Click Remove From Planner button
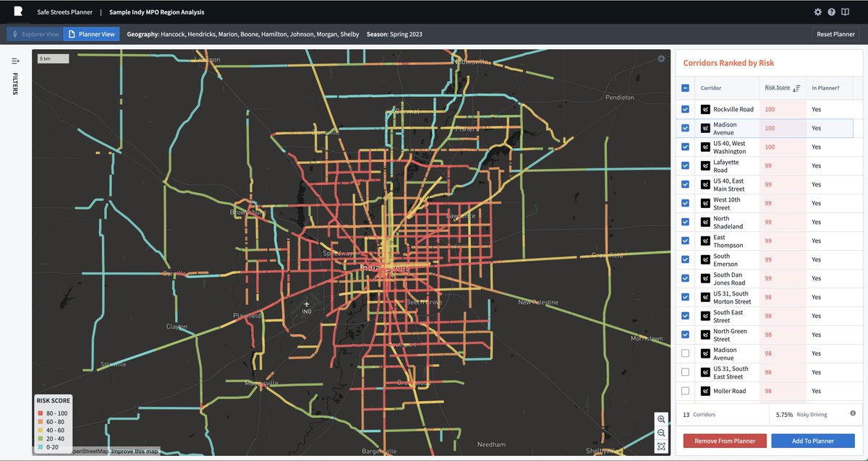 (725, 441)
